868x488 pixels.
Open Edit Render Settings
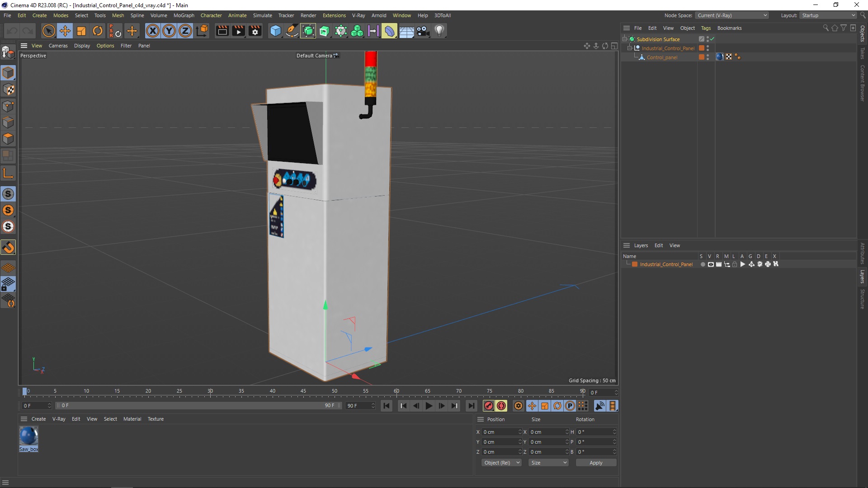tap(255, 31)
